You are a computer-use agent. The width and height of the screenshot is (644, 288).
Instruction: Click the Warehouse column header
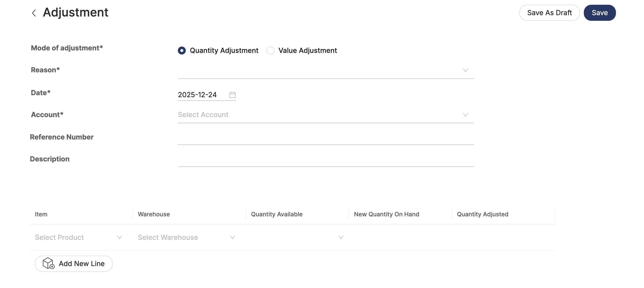[154, 214]
